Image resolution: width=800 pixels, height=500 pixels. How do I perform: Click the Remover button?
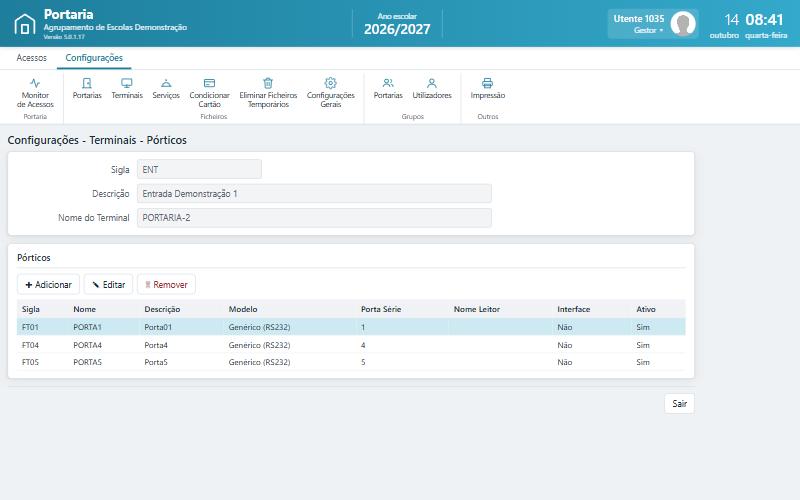coord(166,284)
